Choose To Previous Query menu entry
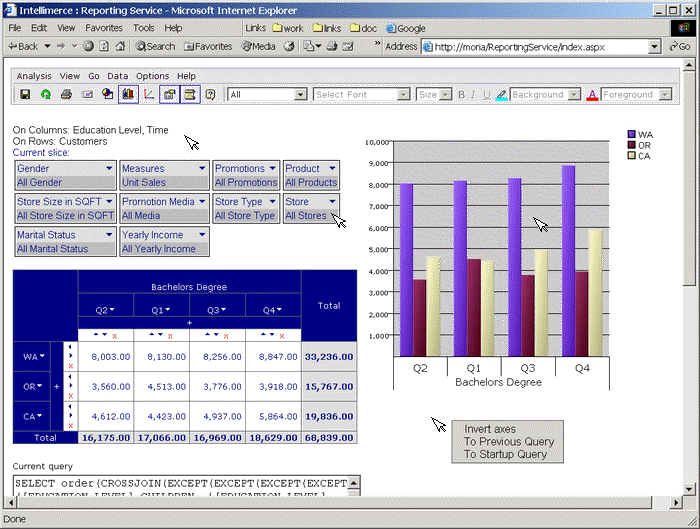This screenshot has height=529, width=700. tap(509, 442)
